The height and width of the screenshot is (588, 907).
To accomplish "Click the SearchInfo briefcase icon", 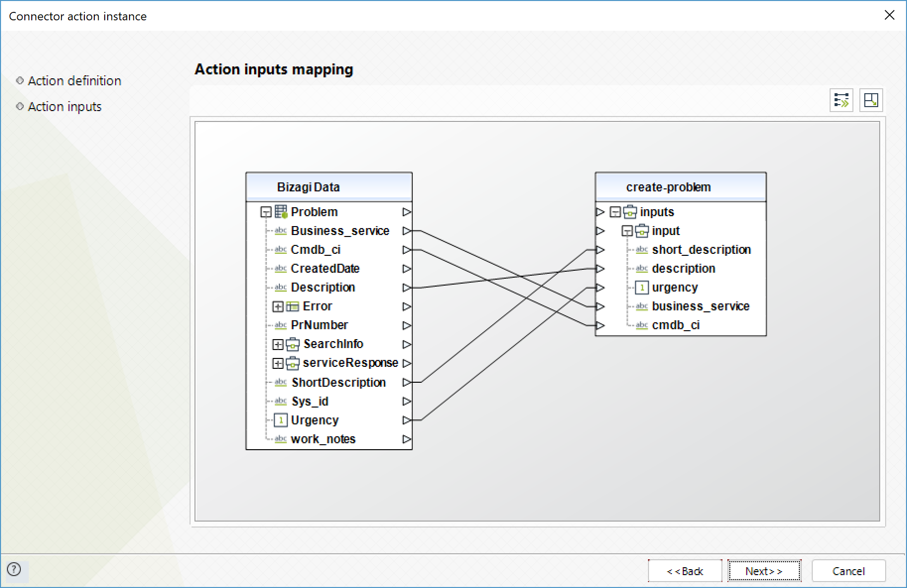I will pos(293,344).
